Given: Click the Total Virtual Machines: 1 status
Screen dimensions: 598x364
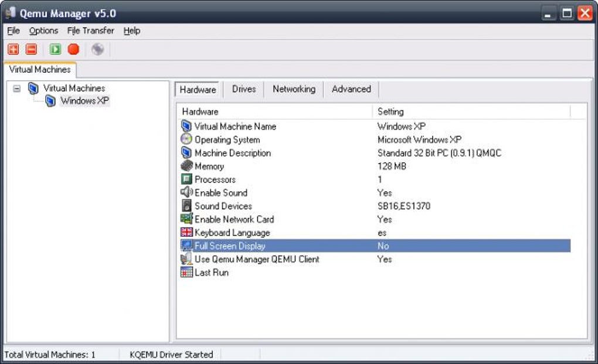Looking at the screenshot, I should 50,355.
